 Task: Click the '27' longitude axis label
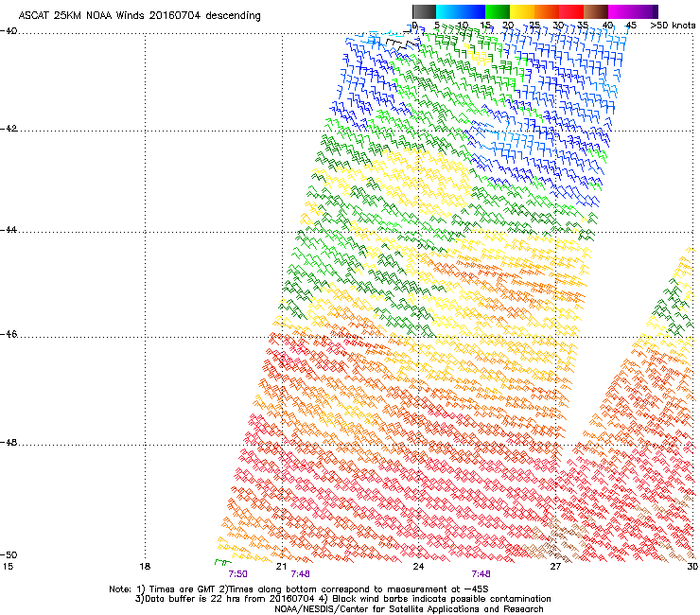(555, 567)
